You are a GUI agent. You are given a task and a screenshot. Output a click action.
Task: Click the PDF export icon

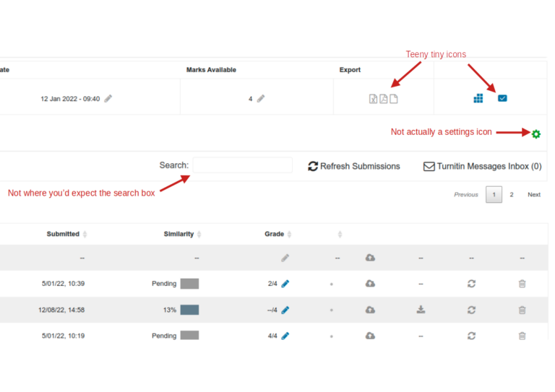tap(383, 99)
